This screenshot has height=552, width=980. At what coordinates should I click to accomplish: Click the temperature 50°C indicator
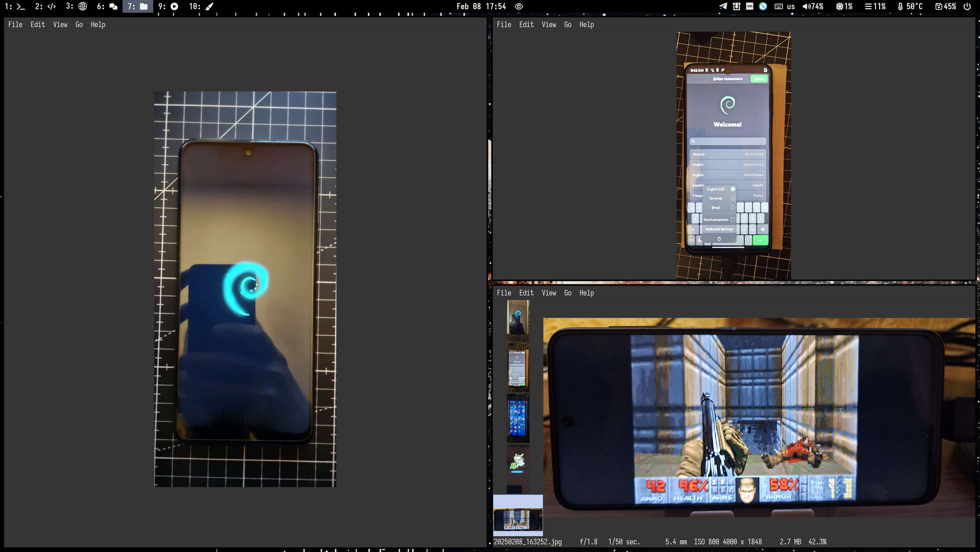pos(910,6)
